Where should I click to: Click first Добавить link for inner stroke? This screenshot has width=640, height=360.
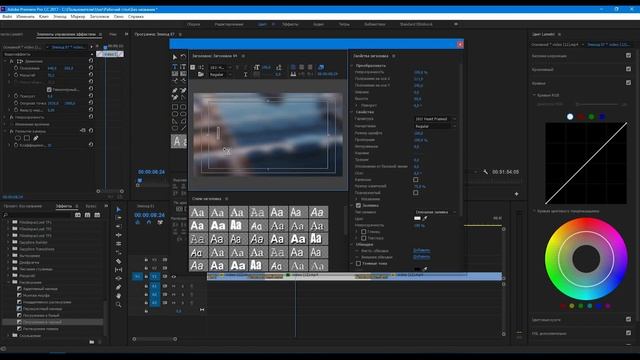422,251
